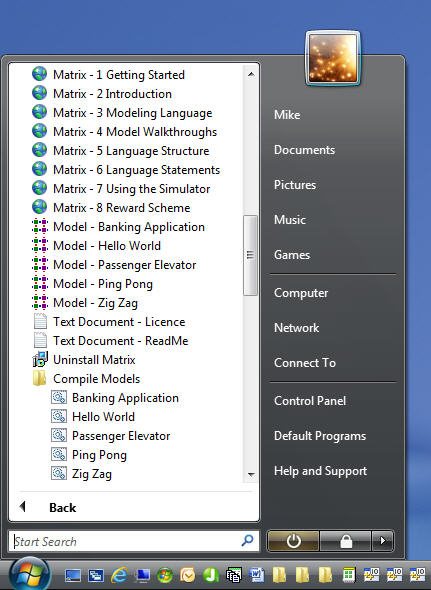Open Documents from the Start menu
Image resolution: width=431 pixels, height=590 pixels.
(x=304, y=150)
